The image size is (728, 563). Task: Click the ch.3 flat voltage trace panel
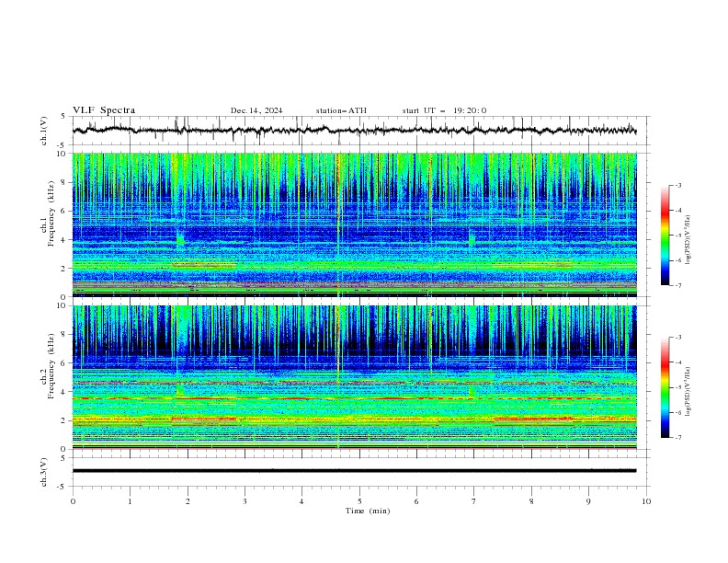tap(360, 472)
